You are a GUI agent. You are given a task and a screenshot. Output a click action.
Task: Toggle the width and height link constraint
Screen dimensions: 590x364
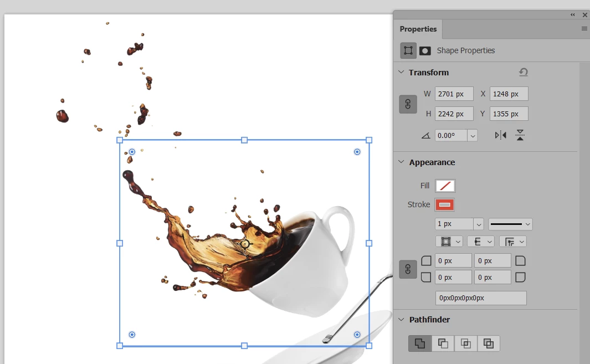coord(408,104)
